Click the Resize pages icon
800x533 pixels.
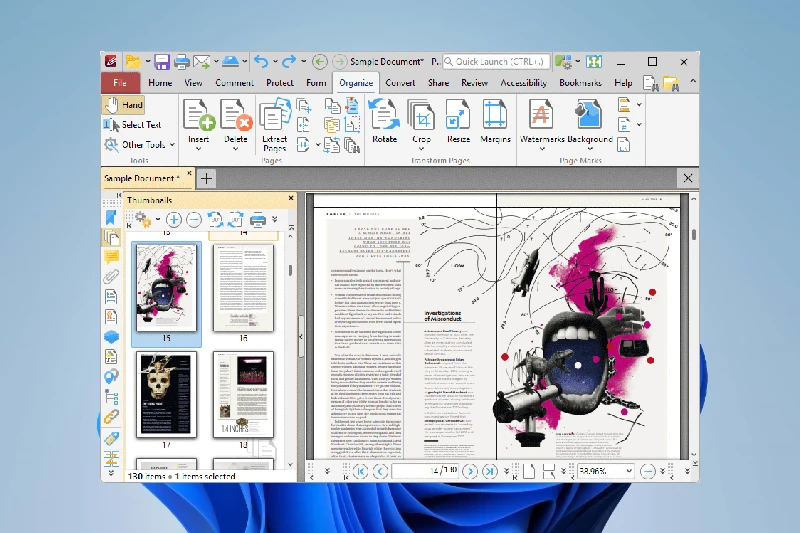tap(458, 114)
